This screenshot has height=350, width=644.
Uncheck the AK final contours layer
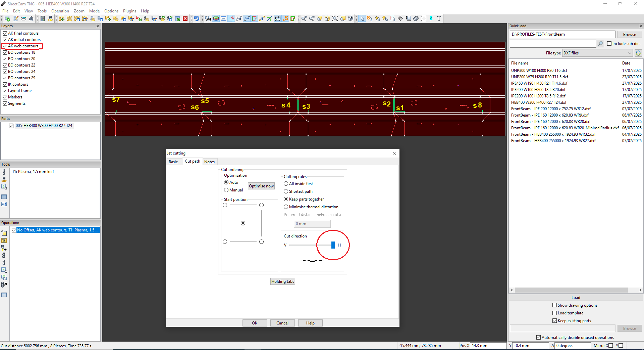click(x=5, y=33)
